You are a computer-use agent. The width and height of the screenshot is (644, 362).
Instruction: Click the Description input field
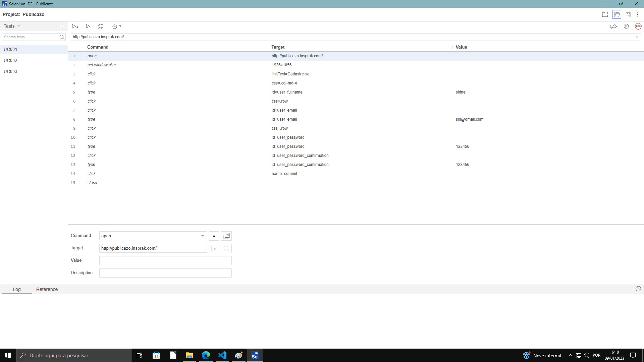165,273
